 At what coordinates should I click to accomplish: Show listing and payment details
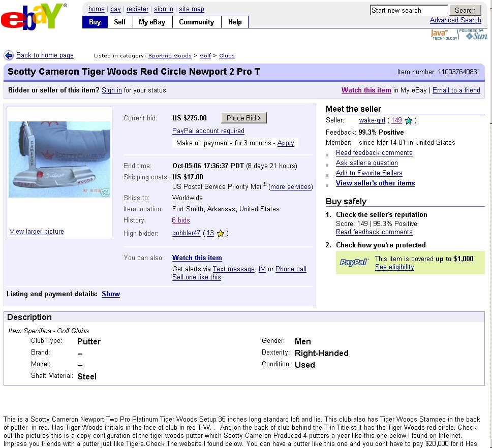(111, 294)
